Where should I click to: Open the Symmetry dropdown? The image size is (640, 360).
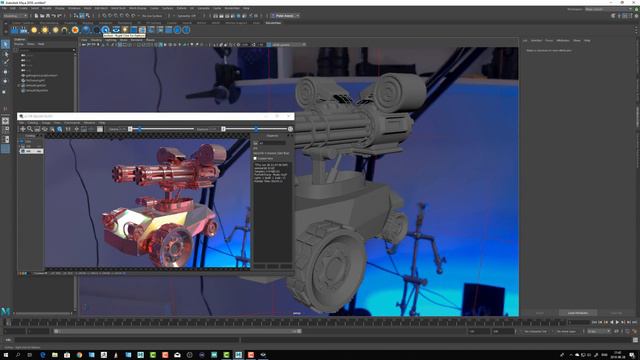(187, 16)
